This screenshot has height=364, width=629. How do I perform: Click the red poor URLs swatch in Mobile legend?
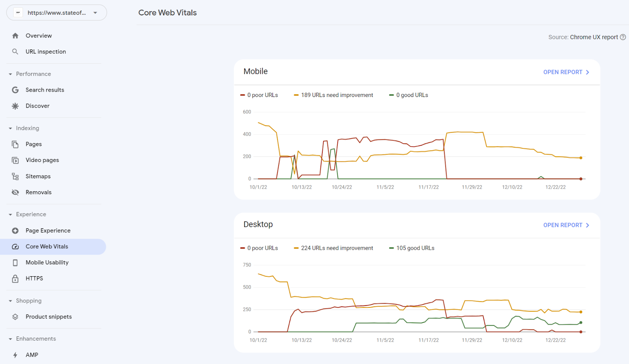(243, 95)
